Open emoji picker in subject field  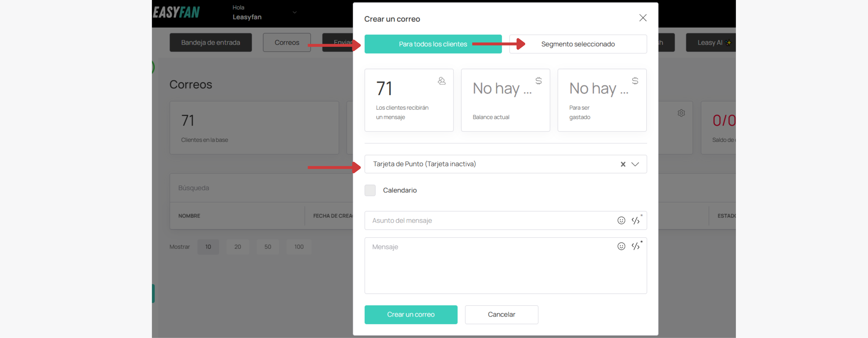tap(621, 220)
